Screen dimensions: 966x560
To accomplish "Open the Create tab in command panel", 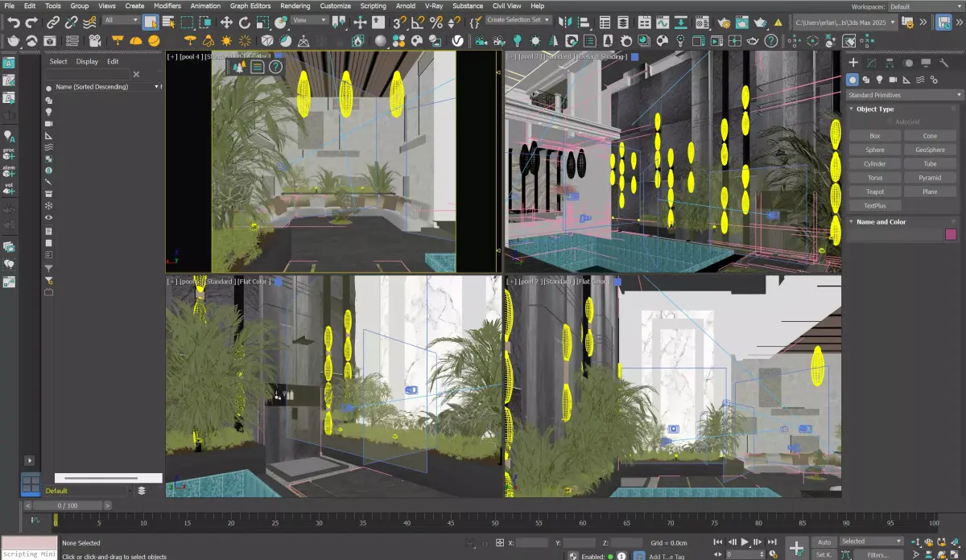I will tap(853, 63).
